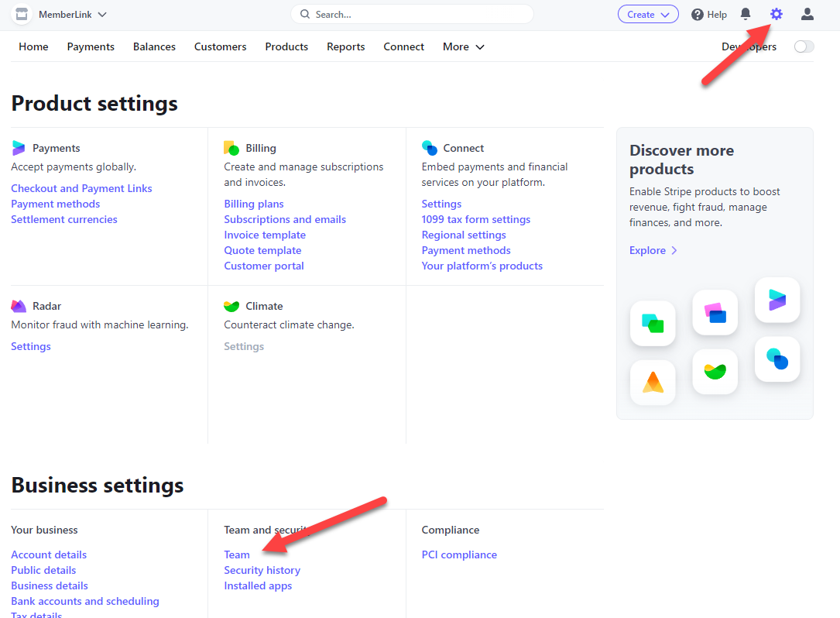Click the chevron next to Explore
Screen dimensions: 840x618
point(674,250)
